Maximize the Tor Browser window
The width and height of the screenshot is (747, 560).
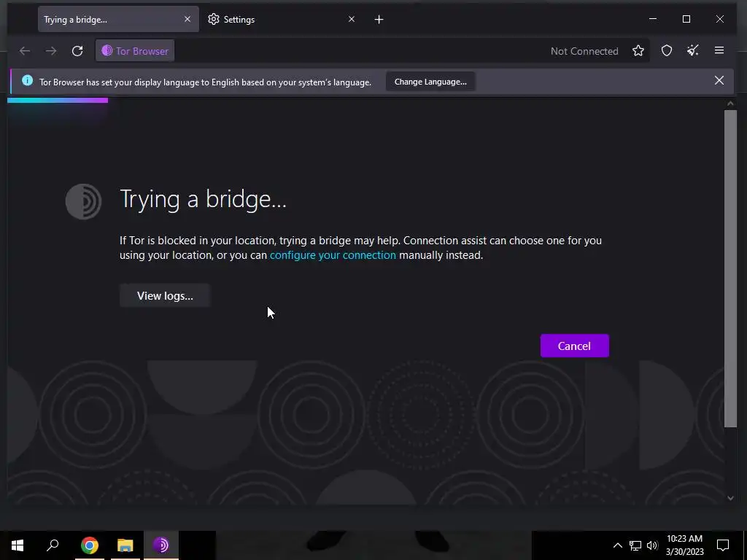pyautogui.click(x=686, y=19)
